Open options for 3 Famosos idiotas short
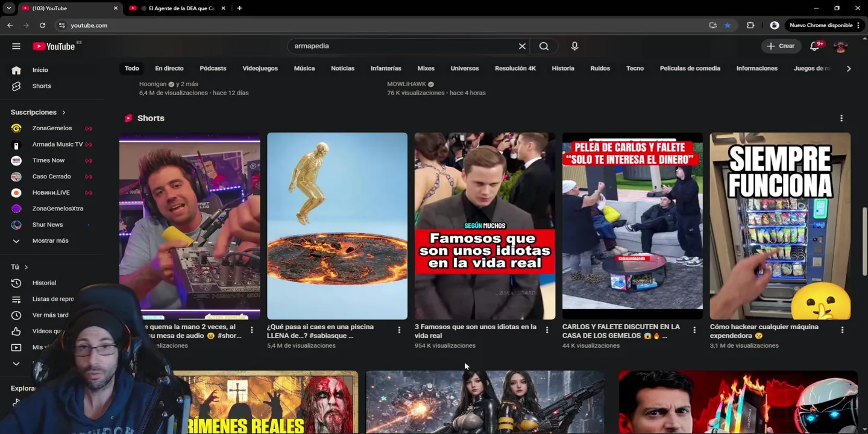This screenshot has height=434, width=868. [547, 330]
